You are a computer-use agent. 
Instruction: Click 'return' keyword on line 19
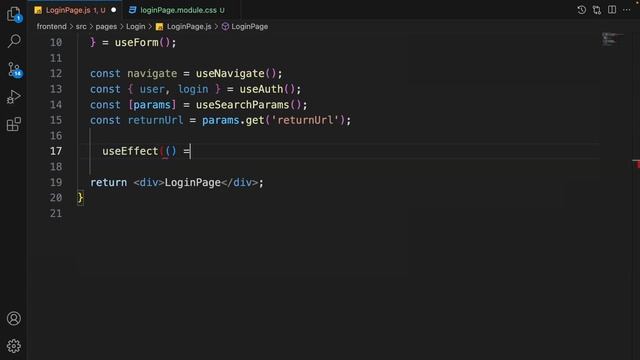click(109, 182)
